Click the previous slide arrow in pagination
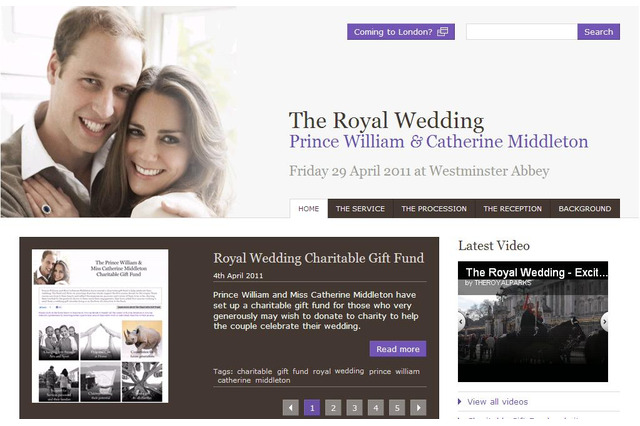This screenshot has width=640, height=426. [291, 407]
